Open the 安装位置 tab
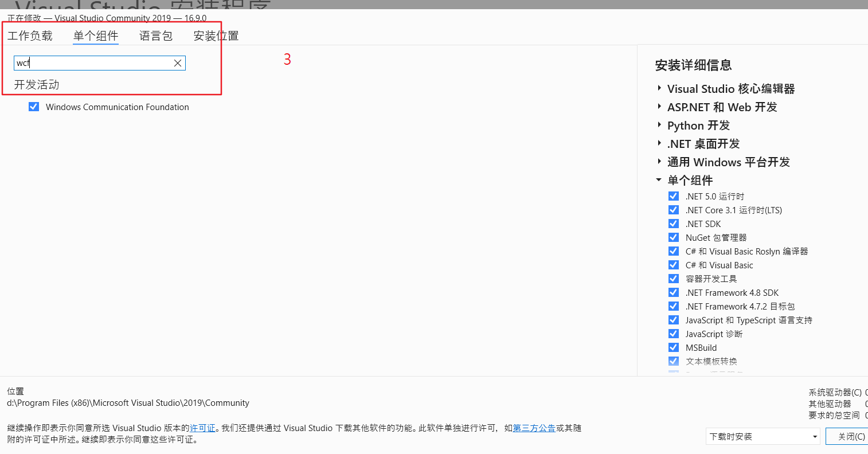Viewport: 868px width, 454px height. (x=216, y=36)
